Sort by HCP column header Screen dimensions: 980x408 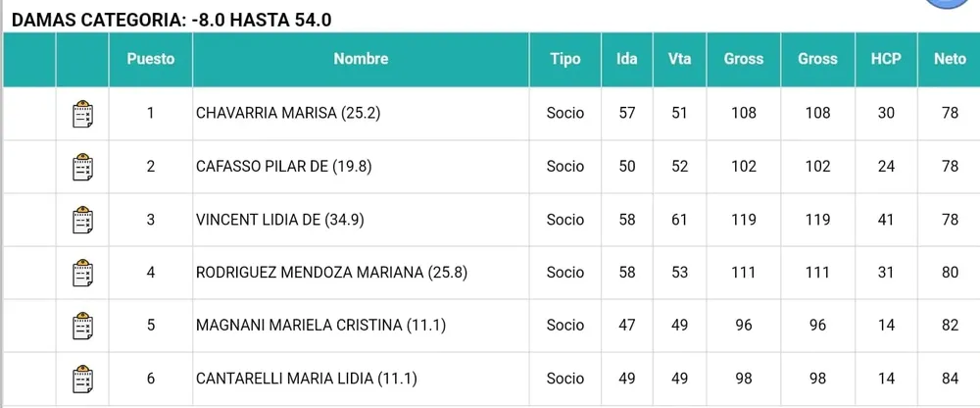tap(886, 59)
